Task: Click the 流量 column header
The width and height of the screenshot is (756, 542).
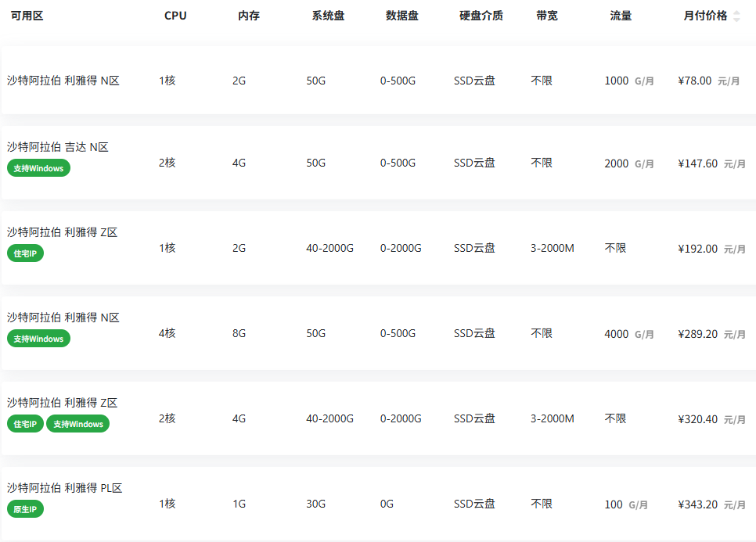Action: [621, 16]
